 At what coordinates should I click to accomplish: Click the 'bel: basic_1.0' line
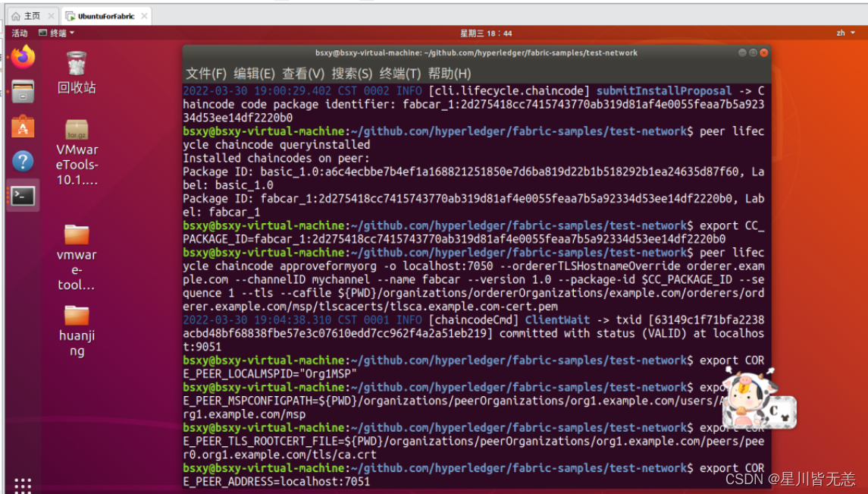click(228, 185)
